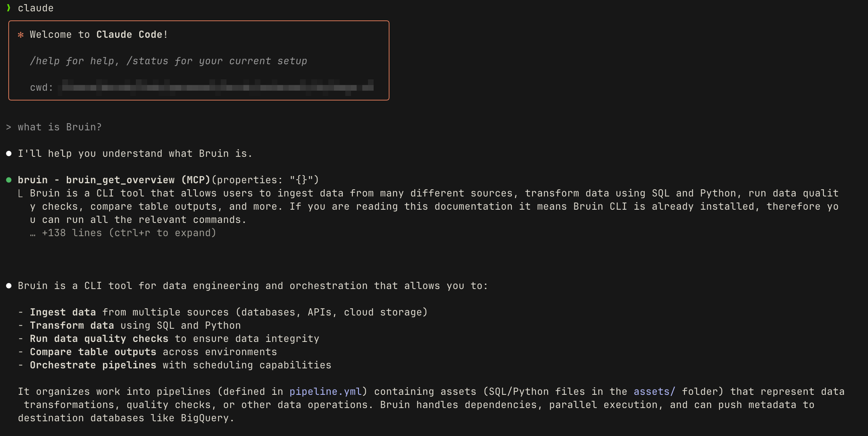The height and width of the screenshot is (436, 868).
Task: Click the green shell prompt chevron
Action: [8, 8]
